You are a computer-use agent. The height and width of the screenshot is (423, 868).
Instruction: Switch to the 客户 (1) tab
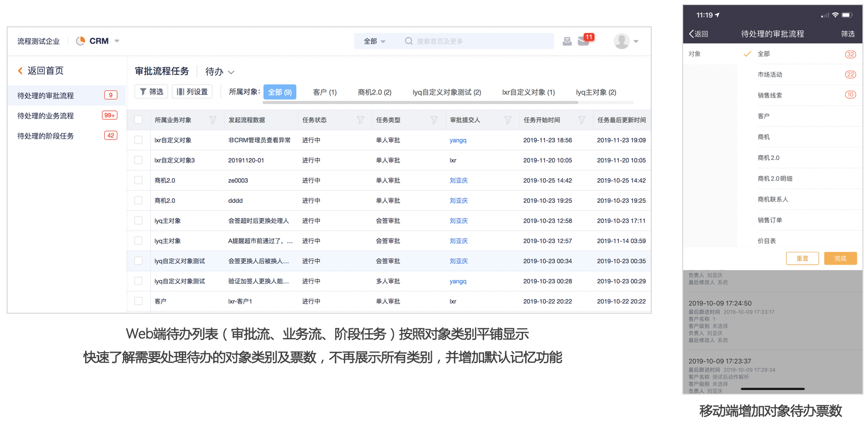click(325, 92)
